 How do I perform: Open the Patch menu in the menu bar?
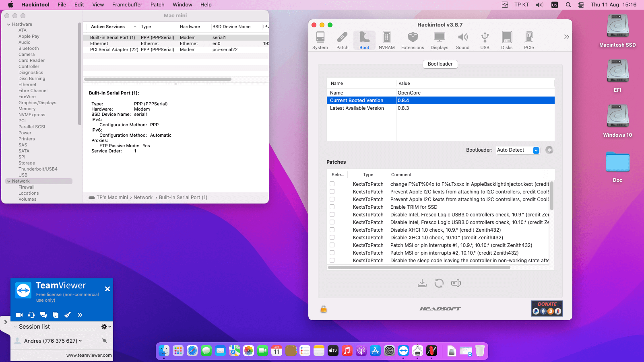pos(157,4)
